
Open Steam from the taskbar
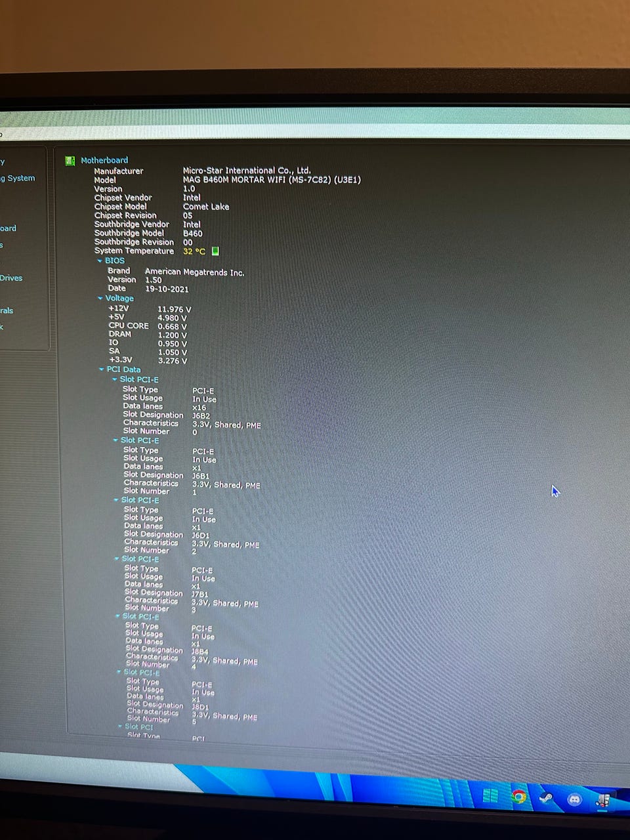546,799
